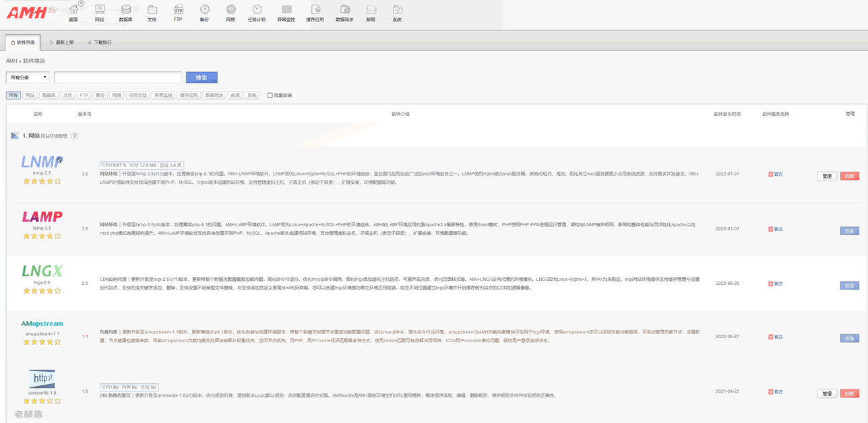Open the 数据库 icon in the top navigation bar
Image resolution: width=868 pixels, height=423 pixels.
126,12
